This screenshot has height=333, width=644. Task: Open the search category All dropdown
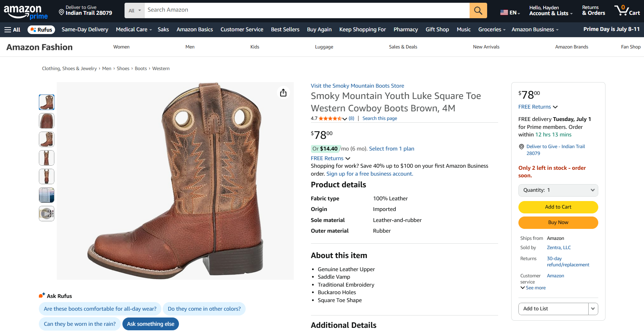click(135, 10)
